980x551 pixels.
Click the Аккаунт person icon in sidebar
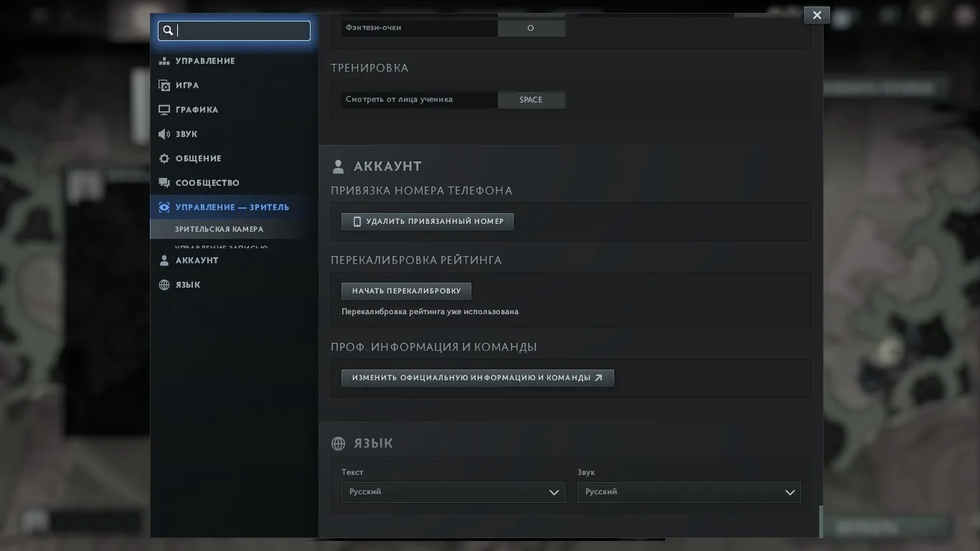(x=164, y=260)
